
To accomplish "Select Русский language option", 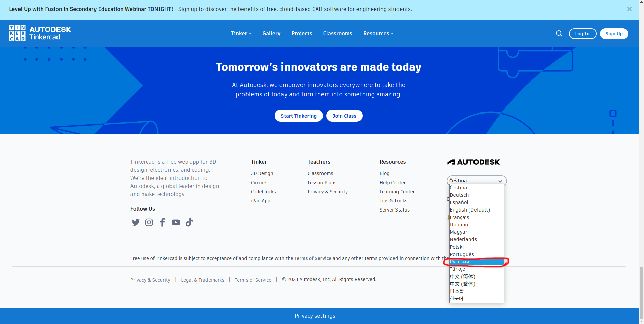I will pos(477,262).
